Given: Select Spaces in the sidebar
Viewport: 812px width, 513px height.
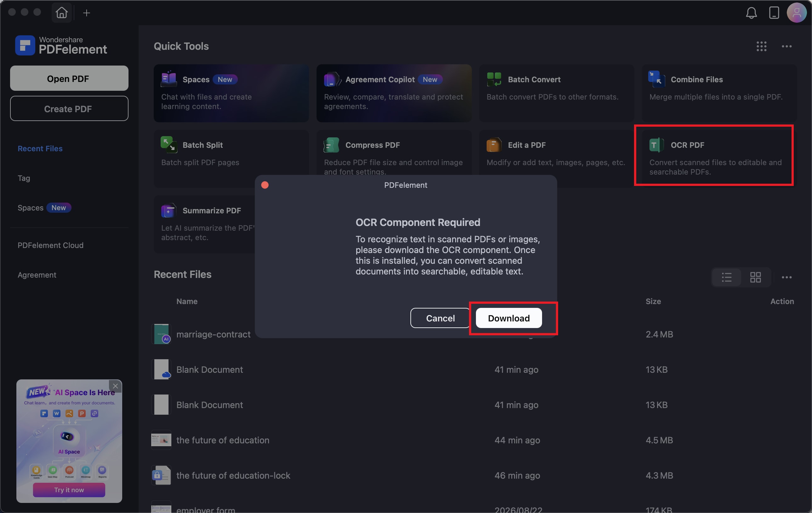Looking at the screenshot, I should 30,208.
